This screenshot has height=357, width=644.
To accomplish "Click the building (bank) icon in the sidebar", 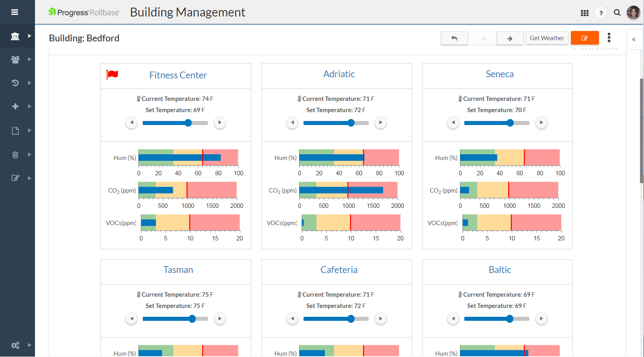I will click(x=15, y=36).
